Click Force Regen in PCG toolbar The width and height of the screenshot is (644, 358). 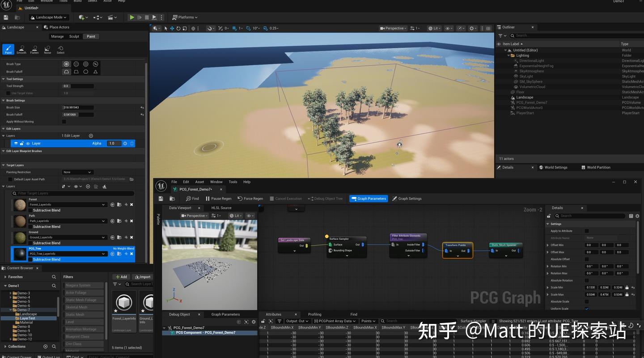(x=250, y=199)
